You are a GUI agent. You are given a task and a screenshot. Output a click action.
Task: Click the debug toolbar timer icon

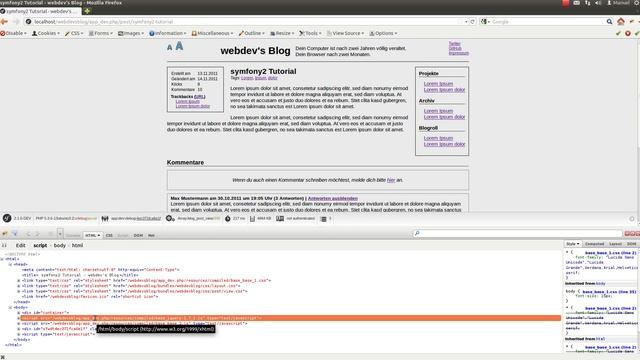pos(228,219)
